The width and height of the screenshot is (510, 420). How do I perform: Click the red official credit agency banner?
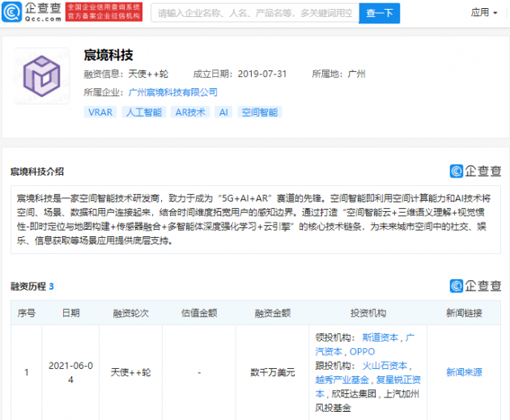point(104,12)
